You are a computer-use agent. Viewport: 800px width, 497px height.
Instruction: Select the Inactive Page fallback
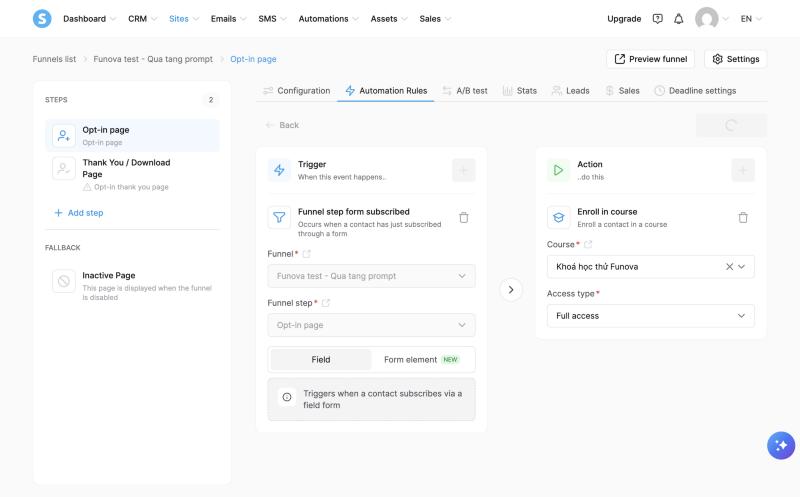pos(133,285)
